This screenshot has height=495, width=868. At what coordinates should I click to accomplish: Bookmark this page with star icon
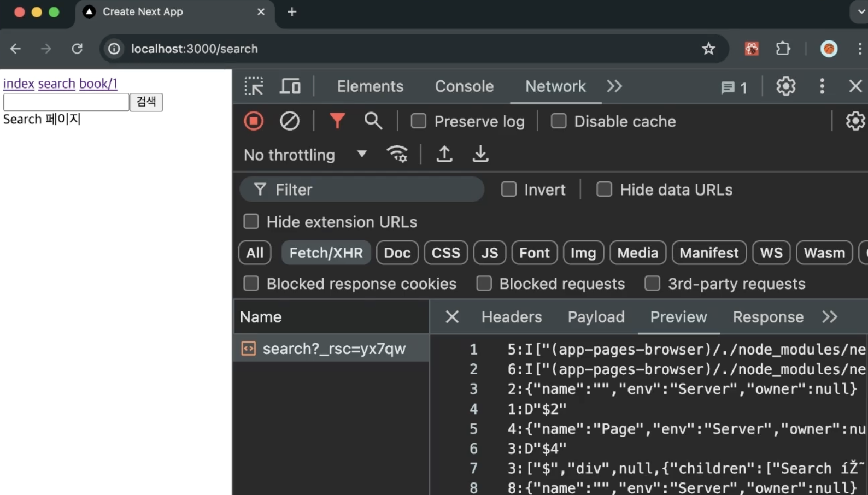(709, 49)
